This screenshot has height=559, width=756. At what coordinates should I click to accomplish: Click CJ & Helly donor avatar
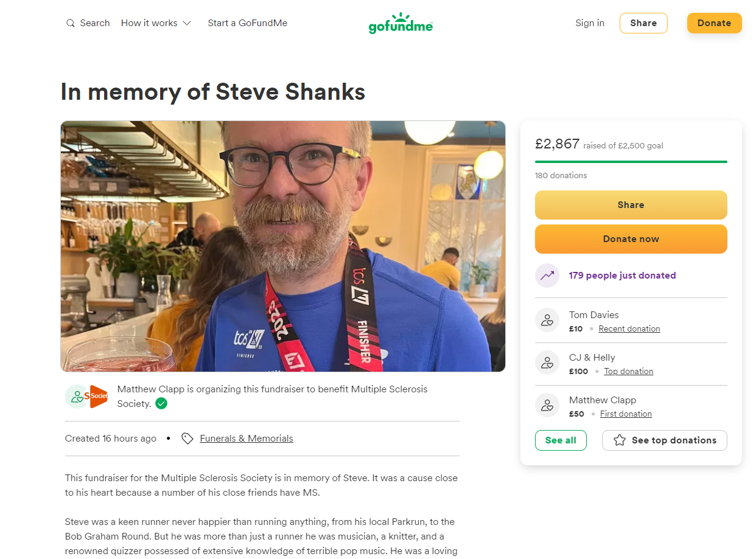click(547, 363)
